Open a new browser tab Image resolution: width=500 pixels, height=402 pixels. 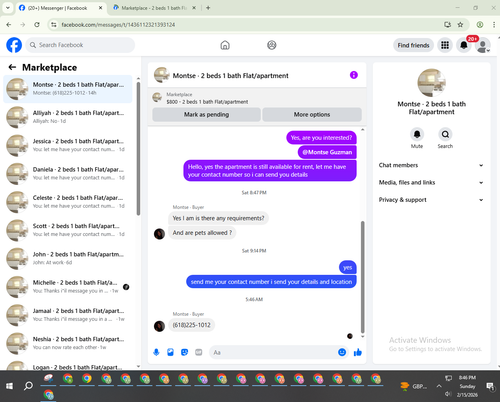coord(208,8)
